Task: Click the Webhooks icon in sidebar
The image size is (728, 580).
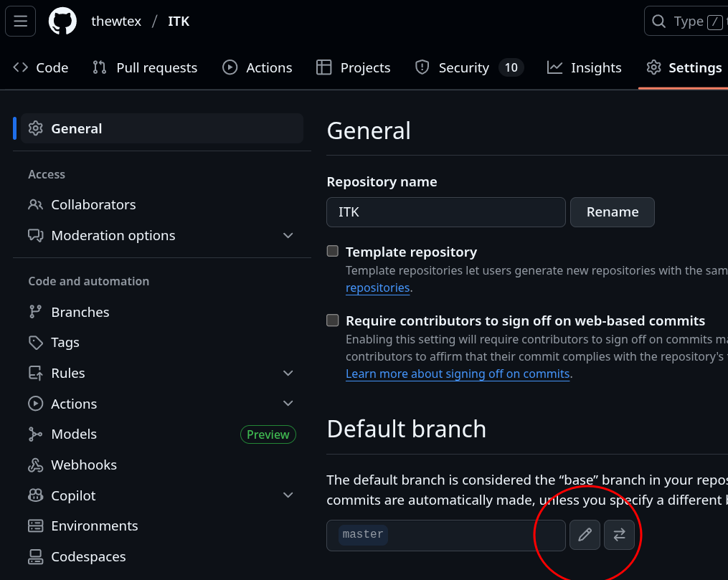Action: tap(35, 465)
